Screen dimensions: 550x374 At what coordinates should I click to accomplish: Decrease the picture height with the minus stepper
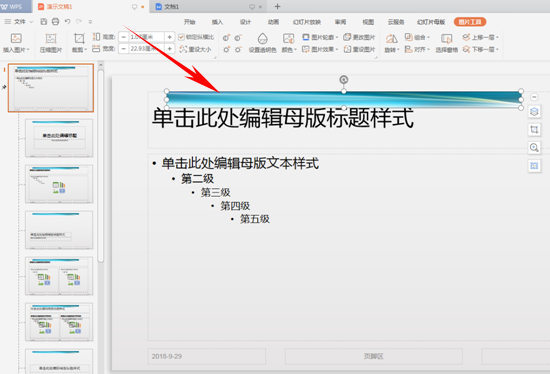point(123,37)
